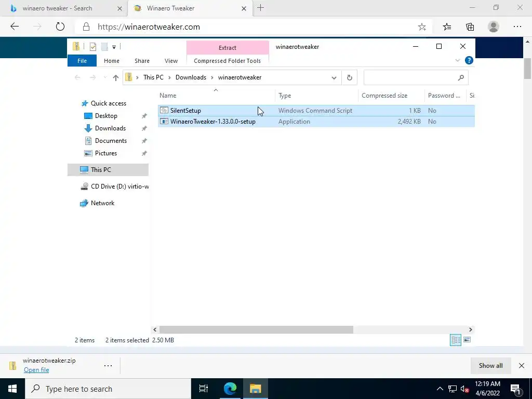The width and height of the screenshot is (532, 399).
Task: Reload the Winaero Tweaker page
Action: (60, 26)
